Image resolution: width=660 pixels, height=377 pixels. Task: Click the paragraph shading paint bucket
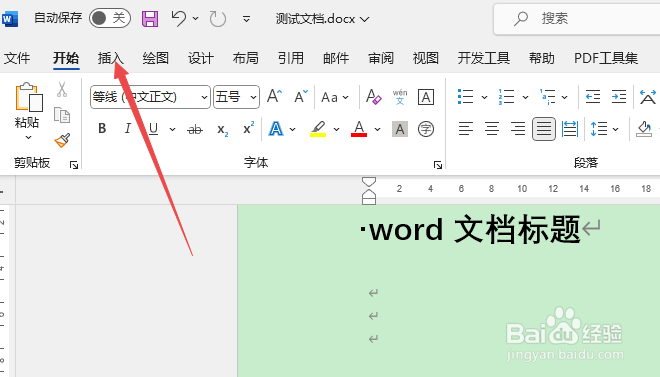644,129
